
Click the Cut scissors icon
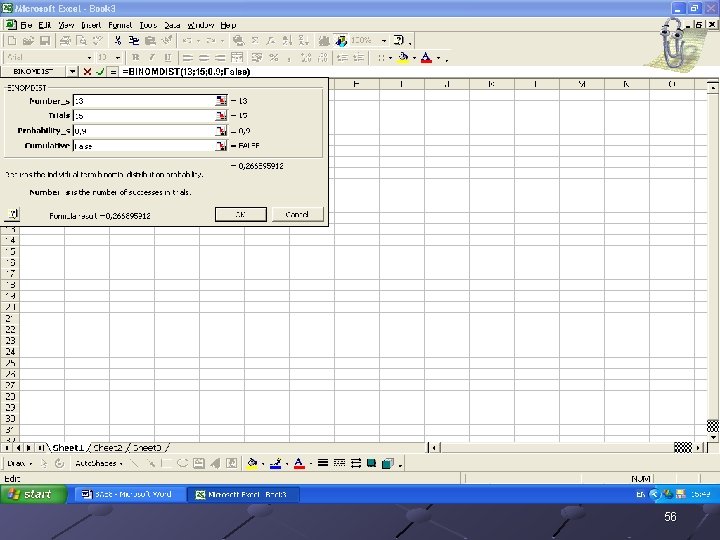pos(118,41)
